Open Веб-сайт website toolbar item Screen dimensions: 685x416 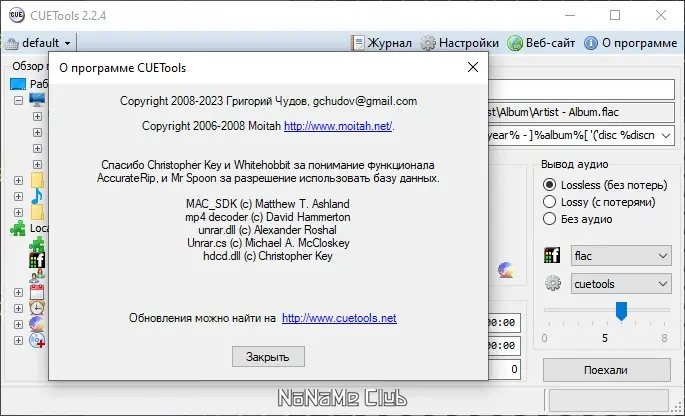coord(541,43)
